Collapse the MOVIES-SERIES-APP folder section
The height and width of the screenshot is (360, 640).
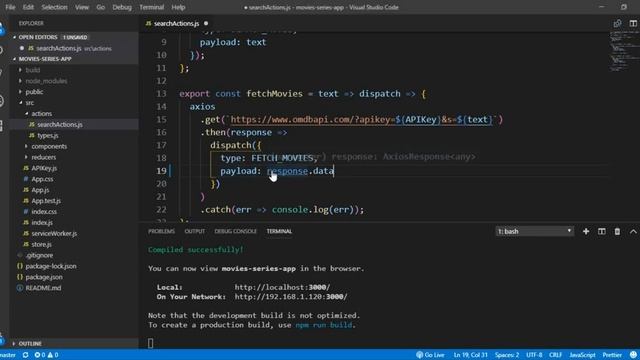point(45,59)
